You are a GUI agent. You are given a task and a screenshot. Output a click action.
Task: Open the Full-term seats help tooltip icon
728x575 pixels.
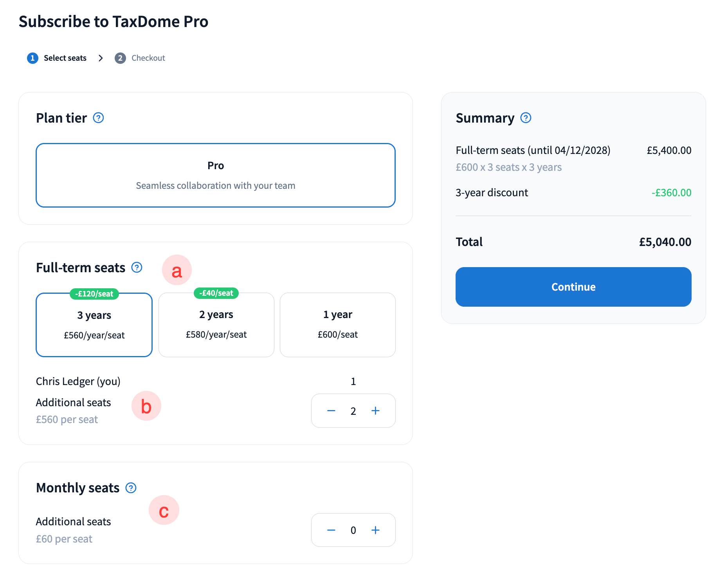[137, 268]
